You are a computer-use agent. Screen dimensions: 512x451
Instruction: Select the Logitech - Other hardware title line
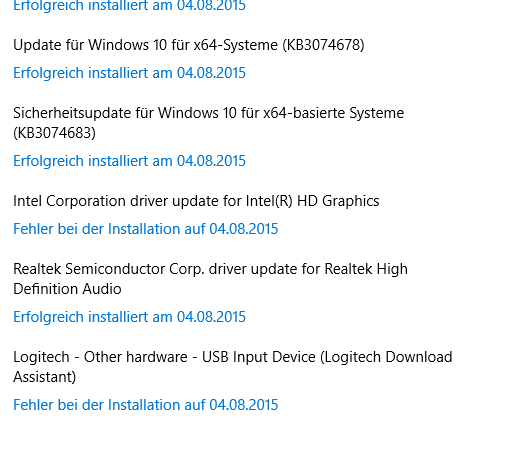tap(233, 357)
